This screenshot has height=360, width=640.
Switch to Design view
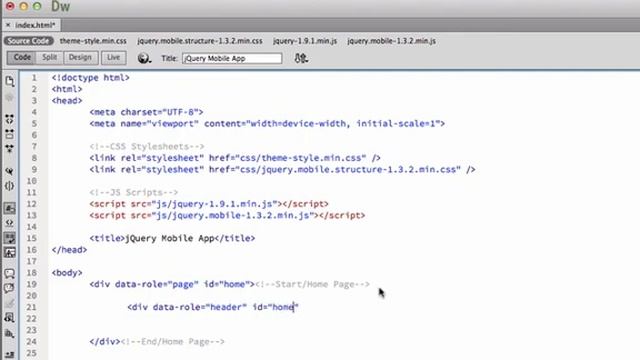[80, 58]
